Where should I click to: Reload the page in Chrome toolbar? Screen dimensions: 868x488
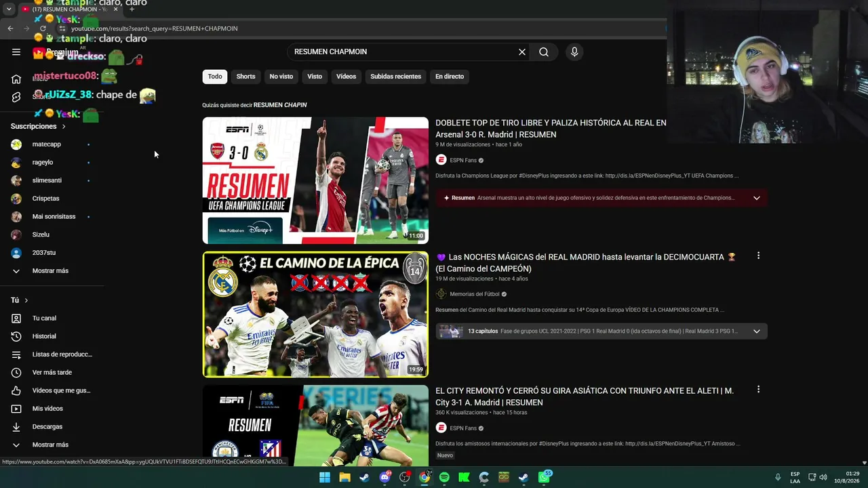pyautogui.click(x=43, y=28)
